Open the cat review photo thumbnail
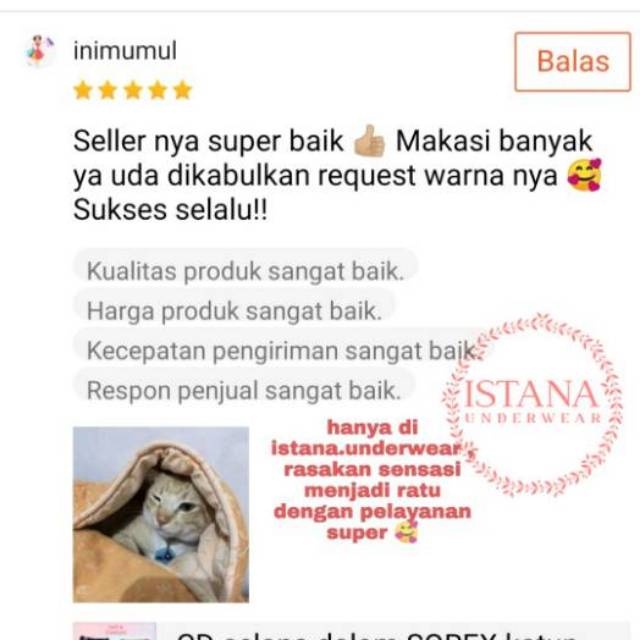The width and height of the screenshot is (640, 640). point(161,515)
